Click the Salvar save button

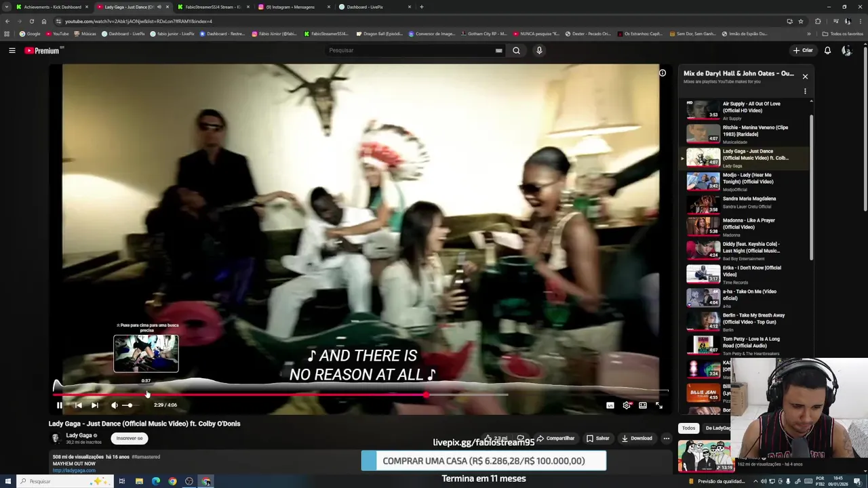click(598, 439)
